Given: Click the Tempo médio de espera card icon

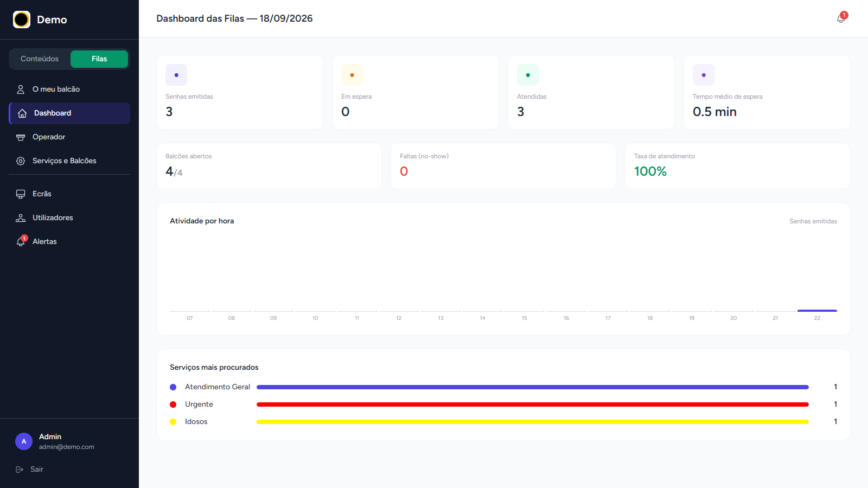Looking at the screenshot, I should click(x=704, y=75).
